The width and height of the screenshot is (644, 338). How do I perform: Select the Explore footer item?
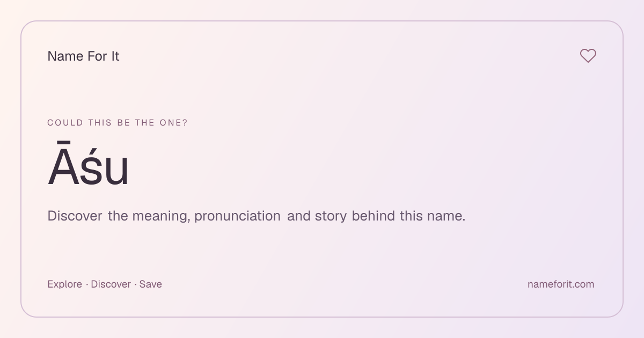[64, 284]
